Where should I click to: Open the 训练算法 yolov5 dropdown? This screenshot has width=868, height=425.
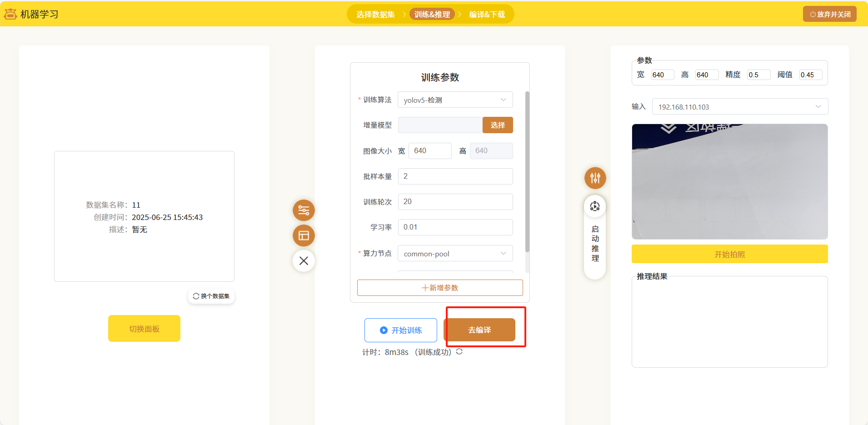click(455, 100)
